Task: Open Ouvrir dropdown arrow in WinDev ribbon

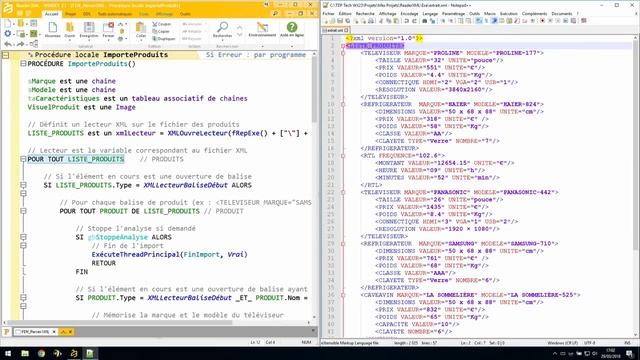Action: pyautogui.click(x=70, y=40)
